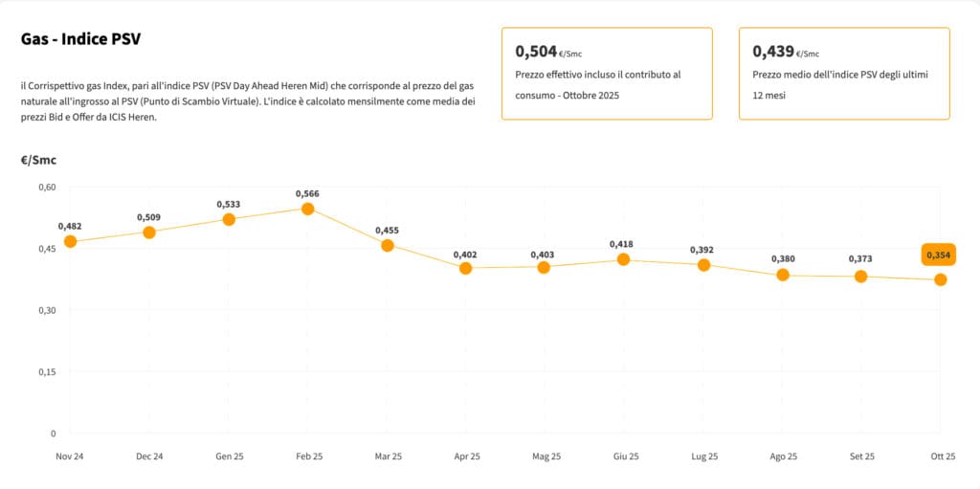Viewport: 980px width, 489px height.
Task: Click the Nov 24 x-axis label
Action: pos(70,456)
